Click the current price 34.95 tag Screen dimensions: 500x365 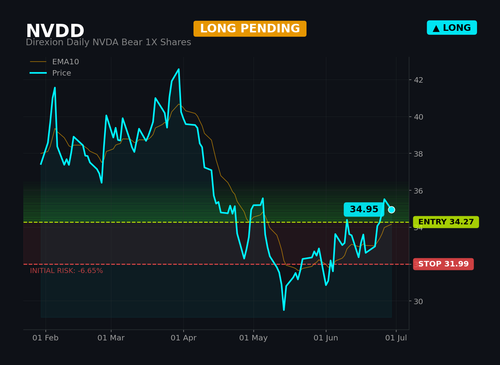coord(364,209)
